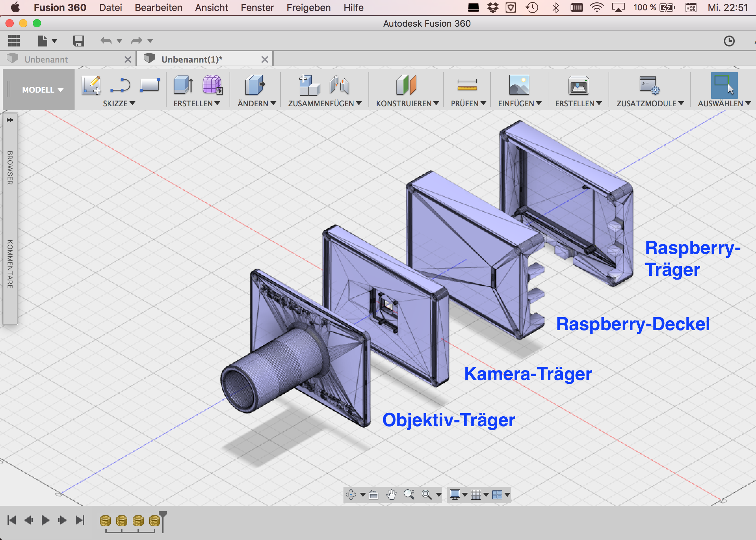756x540 pixels.
Task: Open the 3D Print make icon
Action: (578, 85)
